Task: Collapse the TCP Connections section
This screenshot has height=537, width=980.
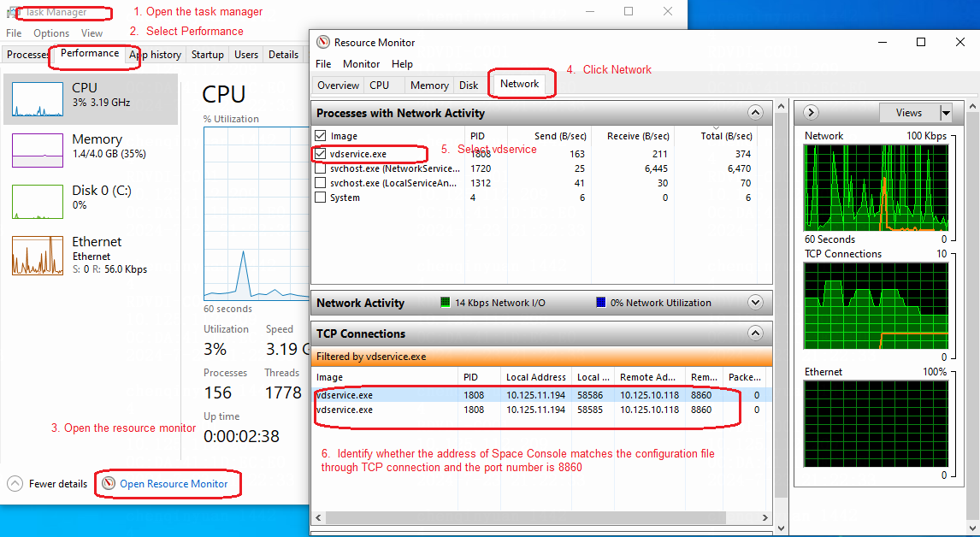Action: [x=756, y=333]
